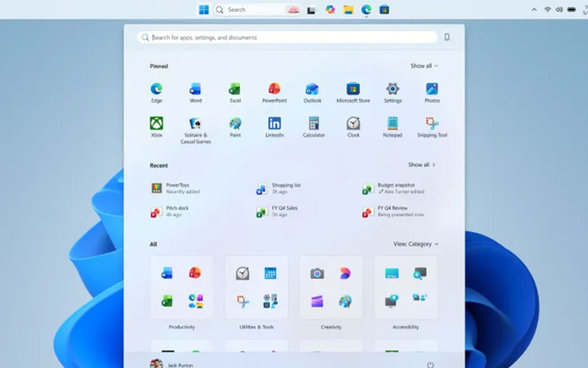Open Magnifier in the Accessibility group
588x368 pixels.
click(x=420, y=273)
